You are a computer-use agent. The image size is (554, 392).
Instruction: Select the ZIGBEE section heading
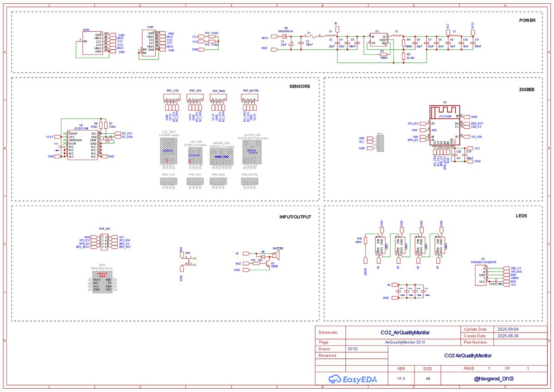pyautogui.click(x=526, y=90)
